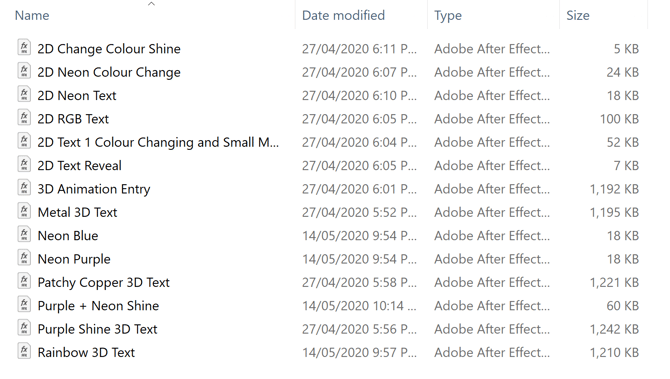Click the 2D RGB Text file icon

point(24,118)
